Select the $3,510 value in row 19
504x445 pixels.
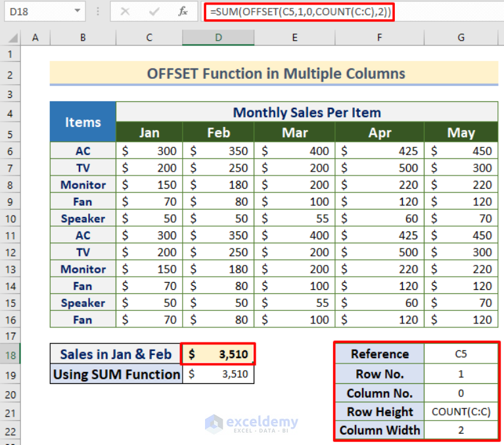[x=218, y=374]
